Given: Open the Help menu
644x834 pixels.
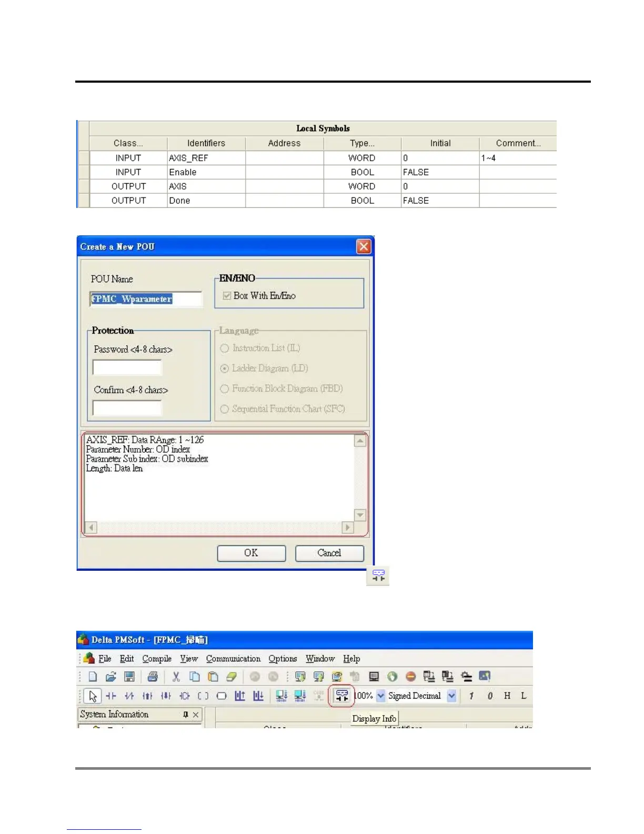Looking at the screenshot, I should coord(351,659).
